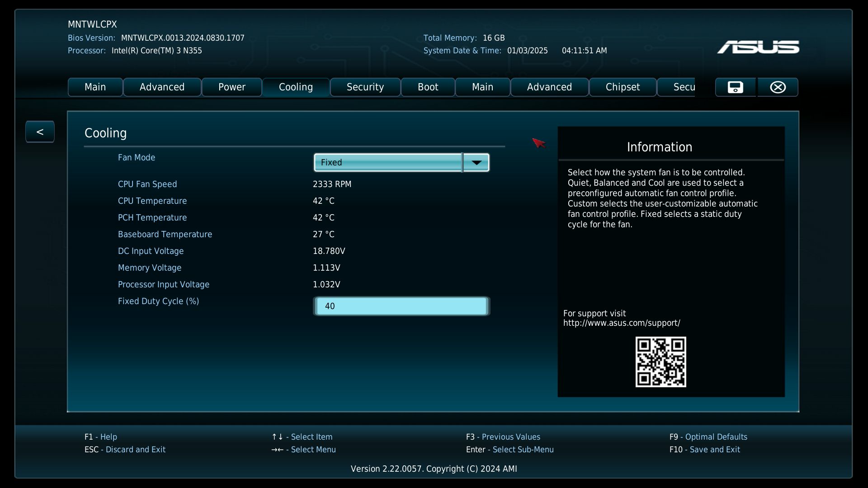Screen dimensions: 868x488
Task: Click the ASUS logo
Action: (758, 47)
